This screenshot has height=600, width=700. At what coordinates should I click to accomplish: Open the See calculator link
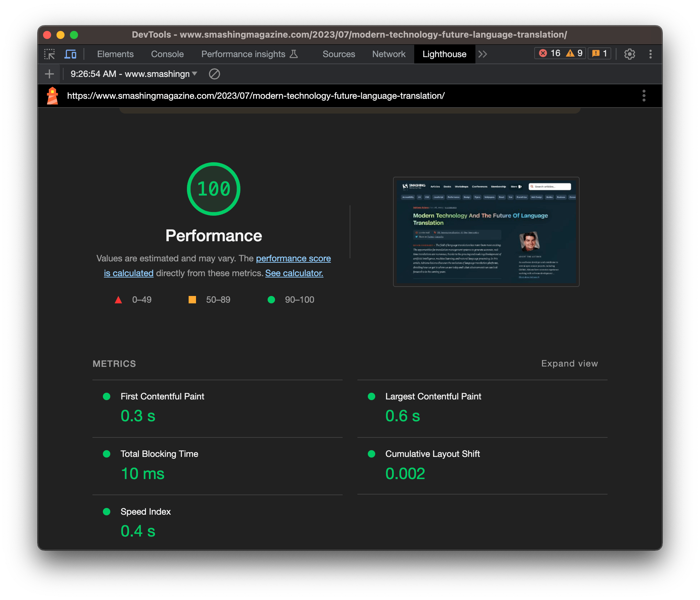294,273
